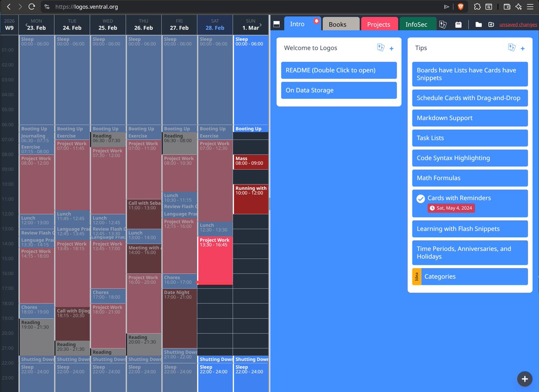539x392 pixels.
Task: Click the add-folder icon next to unsaved changes
Action: click(x=491, y=25)
